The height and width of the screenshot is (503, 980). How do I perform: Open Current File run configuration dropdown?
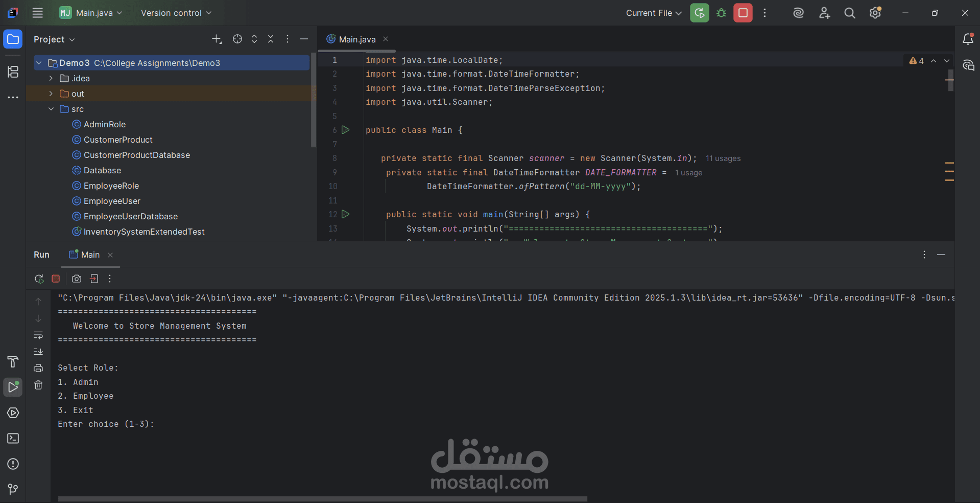click(x=654, y=13)
